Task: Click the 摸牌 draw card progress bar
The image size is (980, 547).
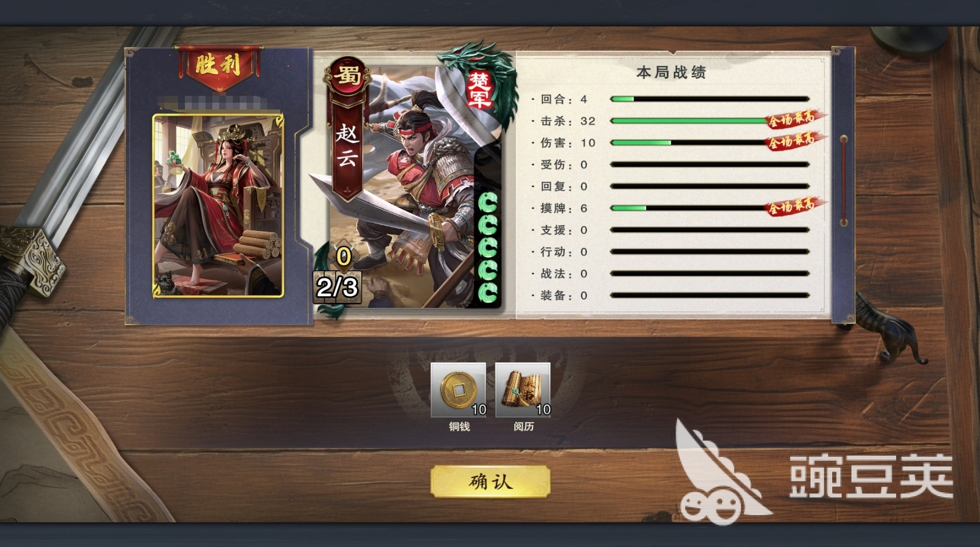Action: (709, 208)
